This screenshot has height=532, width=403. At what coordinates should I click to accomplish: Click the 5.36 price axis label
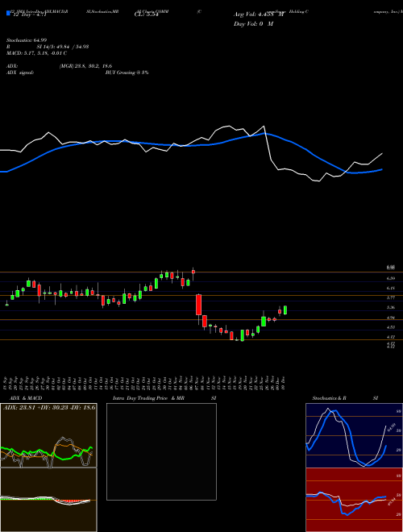(391, 308)
